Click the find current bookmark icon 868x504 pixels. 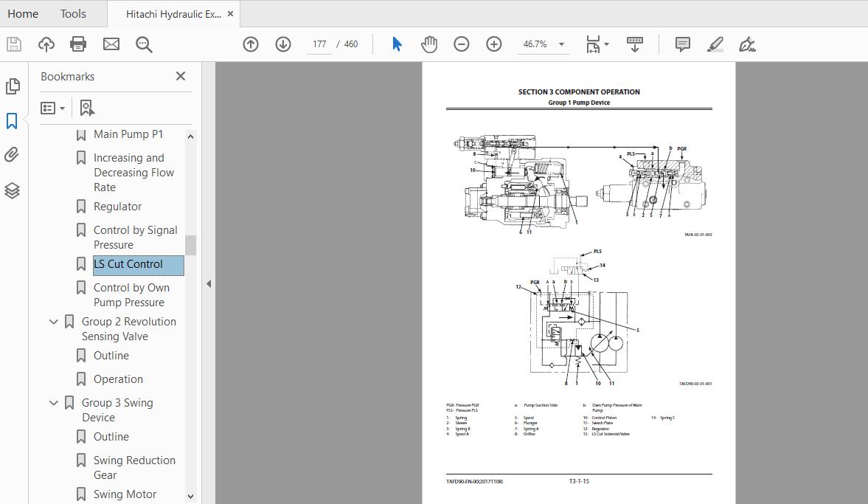[x=87, y=108]
